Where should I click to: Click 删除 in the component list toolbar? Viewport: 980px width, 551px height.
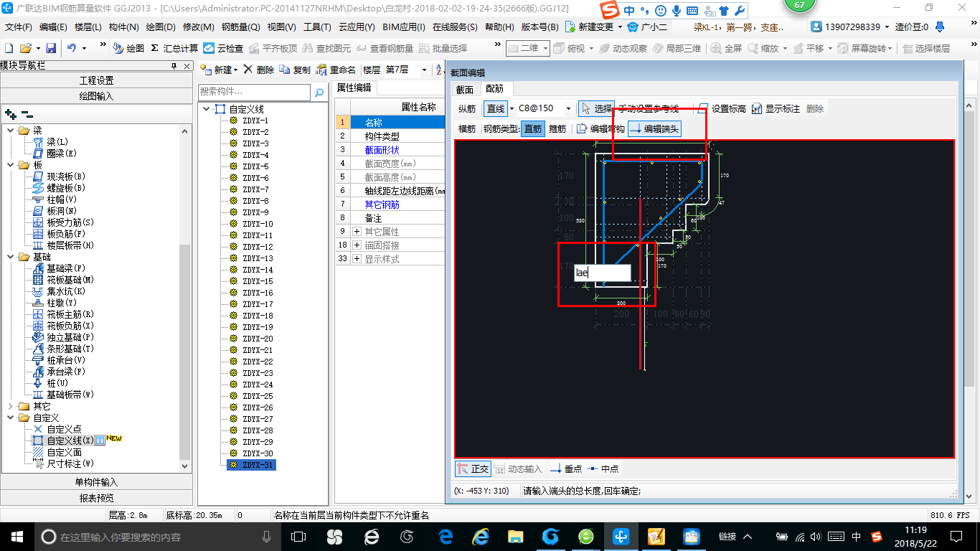(x=259, y=70)
